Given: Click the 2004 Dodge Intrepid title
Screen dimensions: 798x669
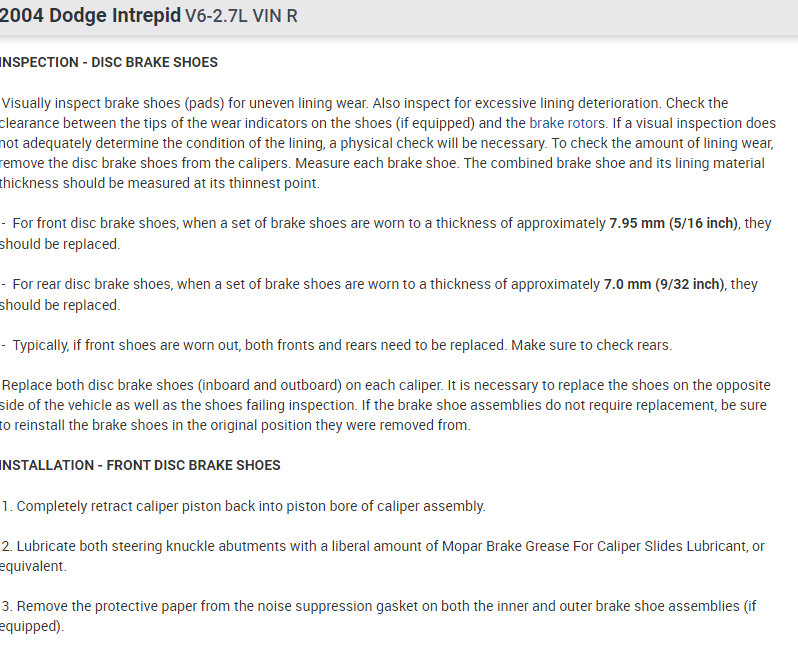Looking at the screenshot, I should (90, 16).
